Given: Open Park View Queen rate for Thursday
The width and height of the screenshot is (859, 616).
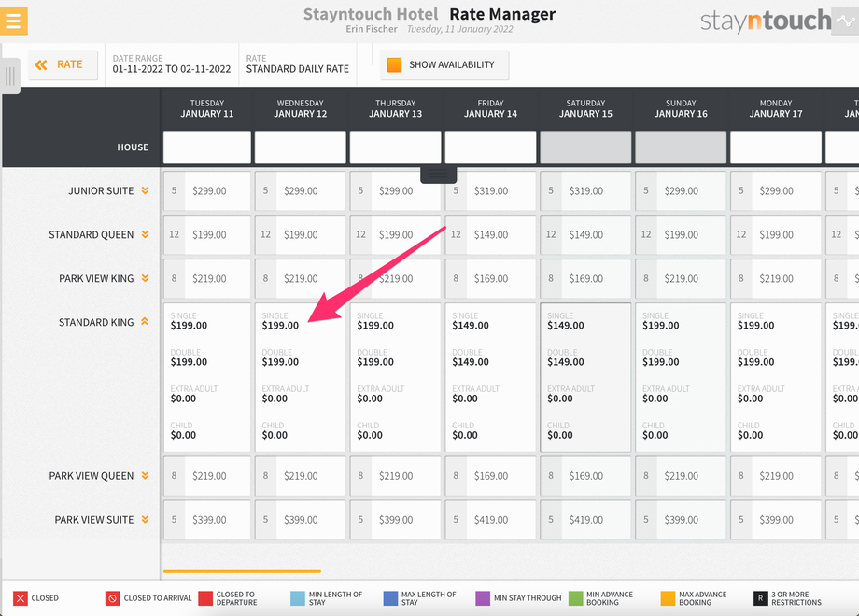Looking at the screenshot, I should pyautogui.click(x=396, y=475).
